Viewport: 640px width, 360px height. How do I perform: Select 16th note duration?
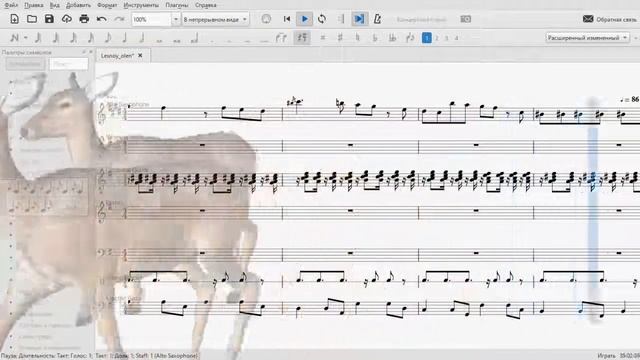pos(91,38)
